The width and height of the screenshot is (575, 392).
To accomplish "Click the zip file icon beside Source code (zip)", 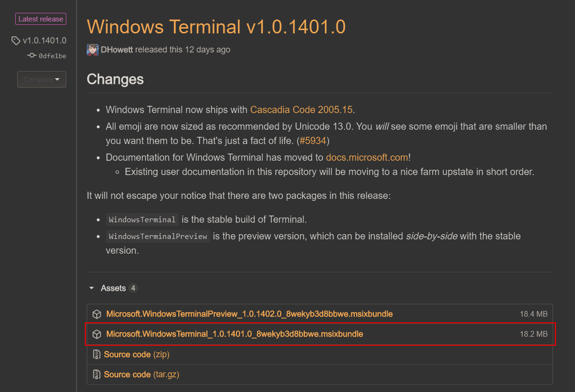I will 97,354.
